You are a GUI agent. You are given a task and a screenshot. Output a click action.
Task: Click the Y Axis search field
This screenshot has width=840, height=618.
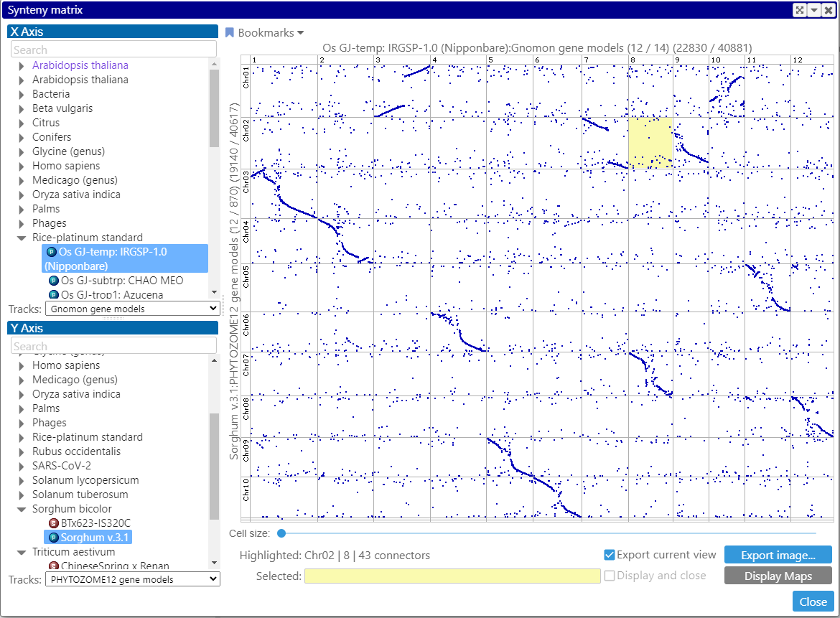tap(113, 346)
